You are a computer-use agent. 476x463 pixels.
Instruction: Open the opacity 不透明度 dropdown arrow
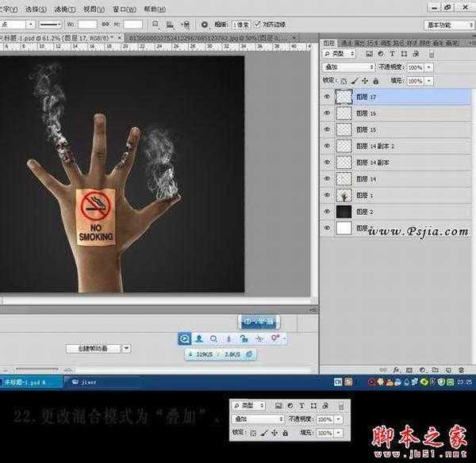[x=429, y=67]
